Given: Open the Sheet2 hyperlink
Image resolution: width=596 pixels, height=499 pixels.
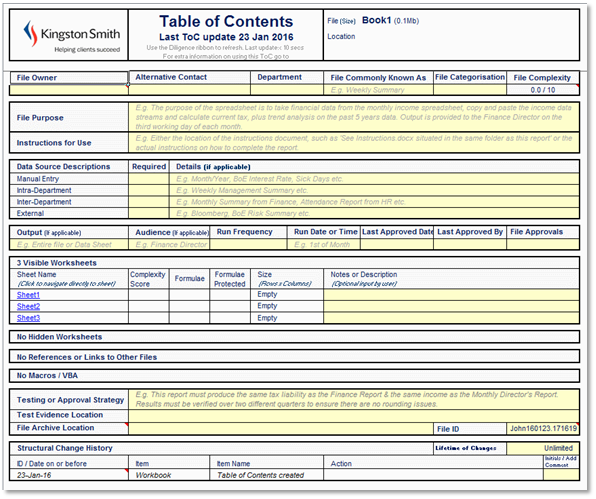Looking at the screenshot, I should pyautogui.click(x=28, y=306).
